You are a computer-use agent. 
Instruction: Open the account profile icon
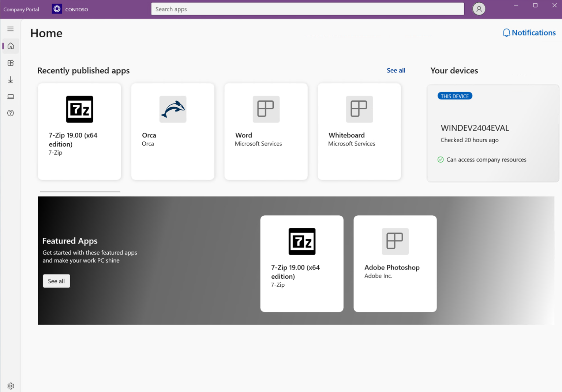point(479,9)
